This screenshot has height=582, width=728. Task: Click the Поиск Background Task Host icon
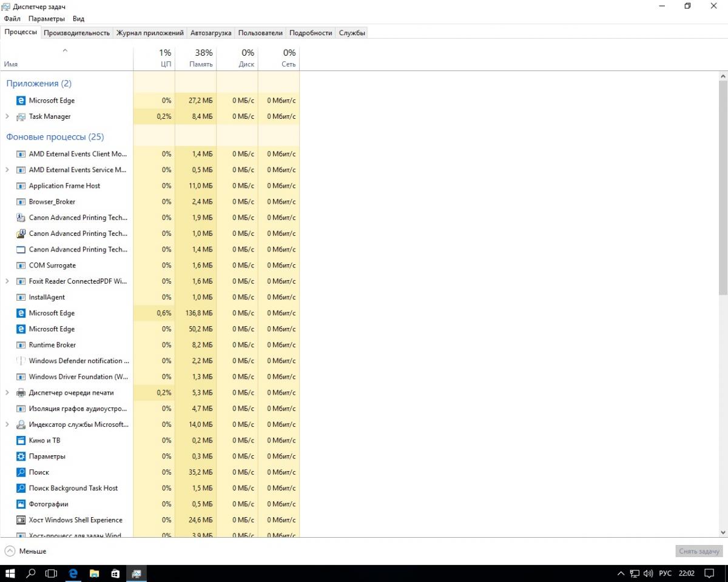(x=21, y=488)
